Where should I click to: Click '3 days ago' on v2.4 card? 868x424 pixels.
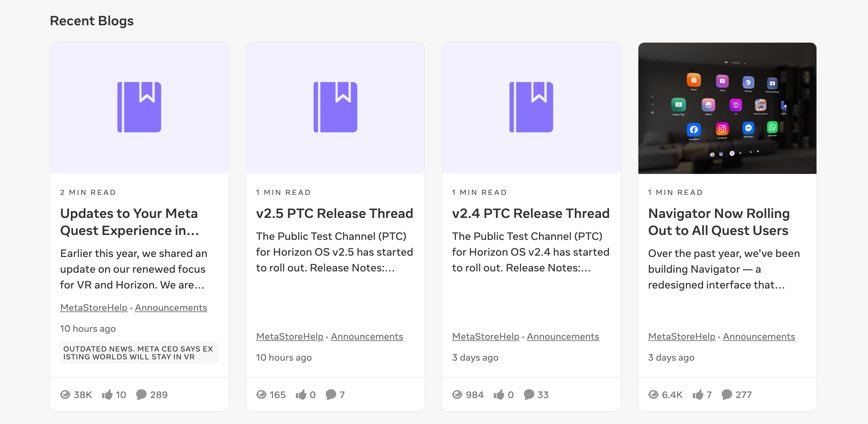click(x=475, y=357)
